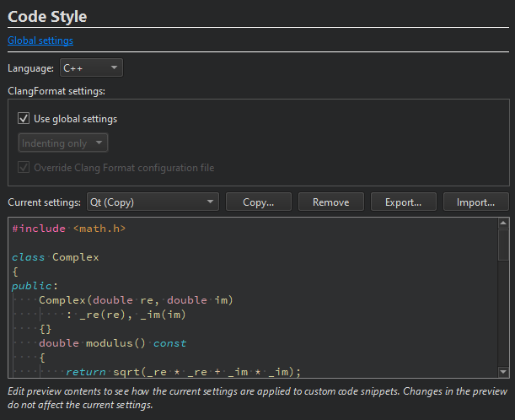Click the Copy... button
The height and width of the screenshot is (420, 515).
coord(258,202)
